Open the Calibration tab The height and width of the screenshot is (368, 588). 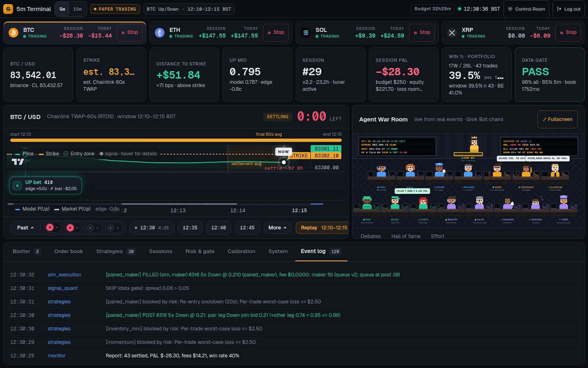click(241, 251)
